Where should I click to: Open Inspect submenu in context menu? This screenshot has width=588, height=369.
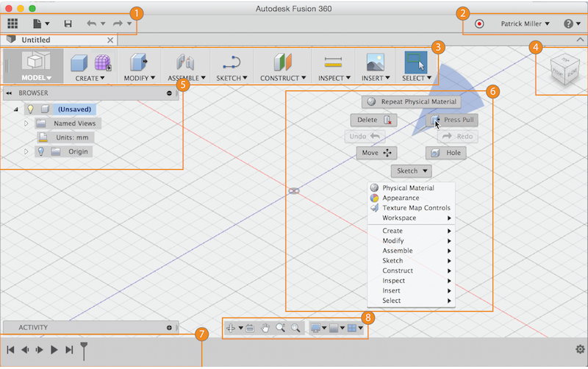coord(412,281)
